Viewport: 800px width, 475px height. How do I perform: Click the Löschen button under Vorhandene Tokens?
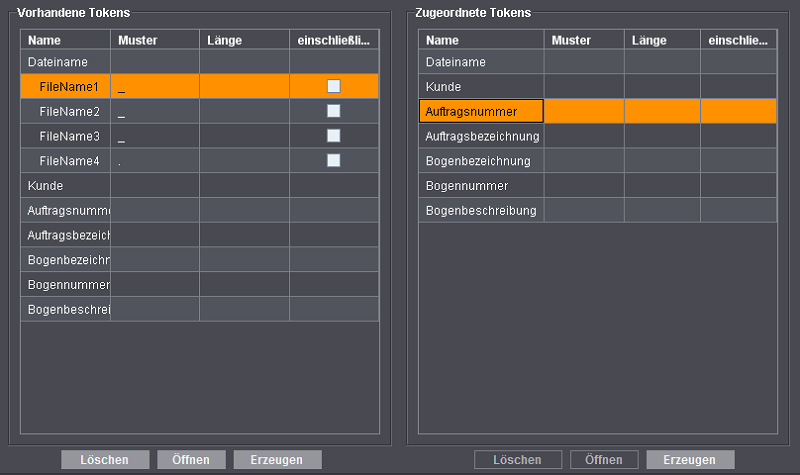pyautogui.click(x=104, y=460)
